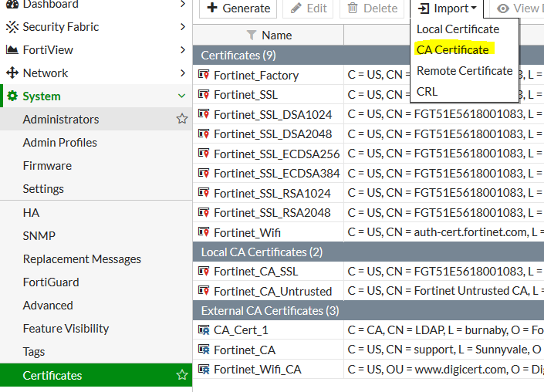Click the Network sidebar icon

click(12, 73)
